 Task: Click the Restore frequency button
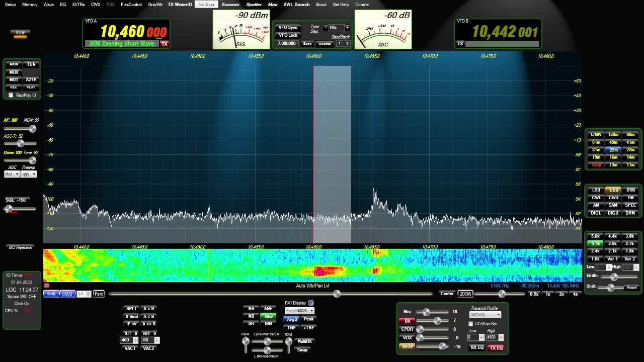325,44
